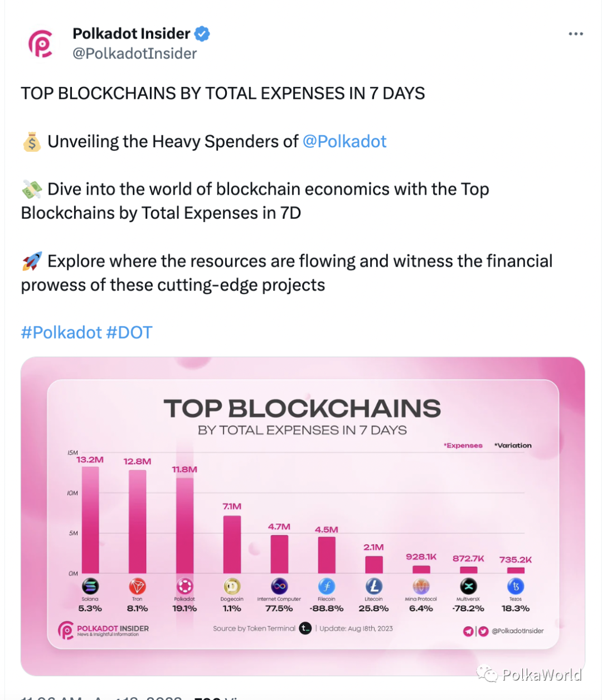Click the Polkadot Insider profile avatar
The width and height of the screenshot is (602, 700).
tap(41, 44)
